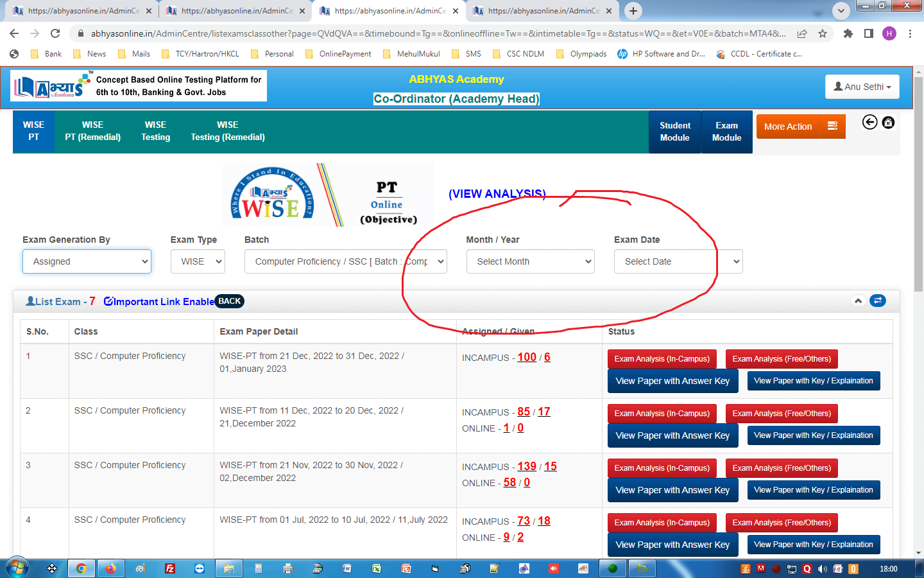Viewport: 924px width, 578px height.
Task: Collapse the List Exam panel with the chevron
Action: coord(858,301)
